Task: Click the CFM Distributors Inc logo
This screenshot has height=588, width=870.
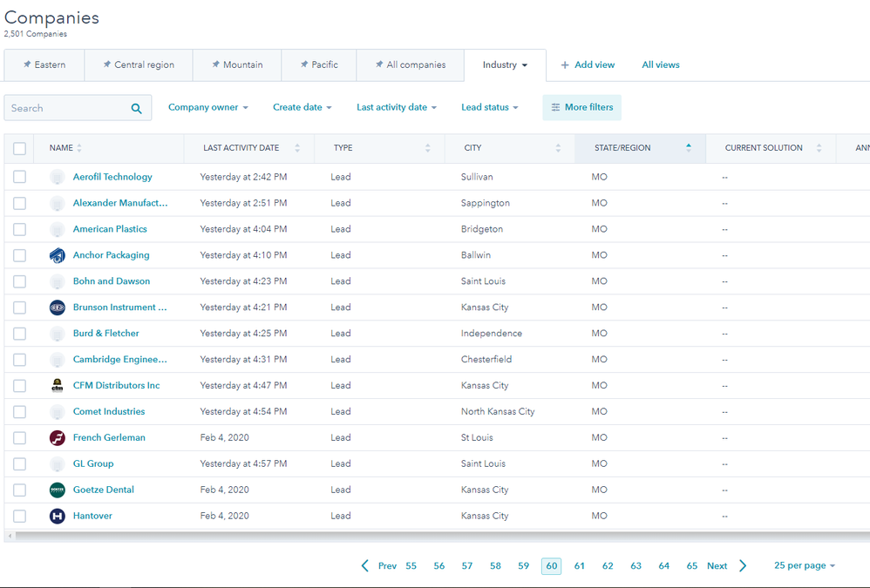Action: click(x=58, y=386)
